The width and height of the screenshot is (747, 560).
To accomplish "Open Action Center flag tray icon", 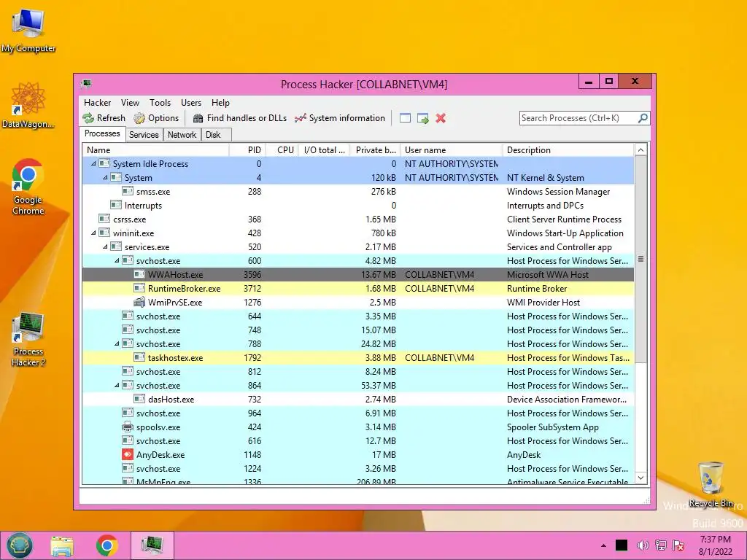I will point(678,545).
